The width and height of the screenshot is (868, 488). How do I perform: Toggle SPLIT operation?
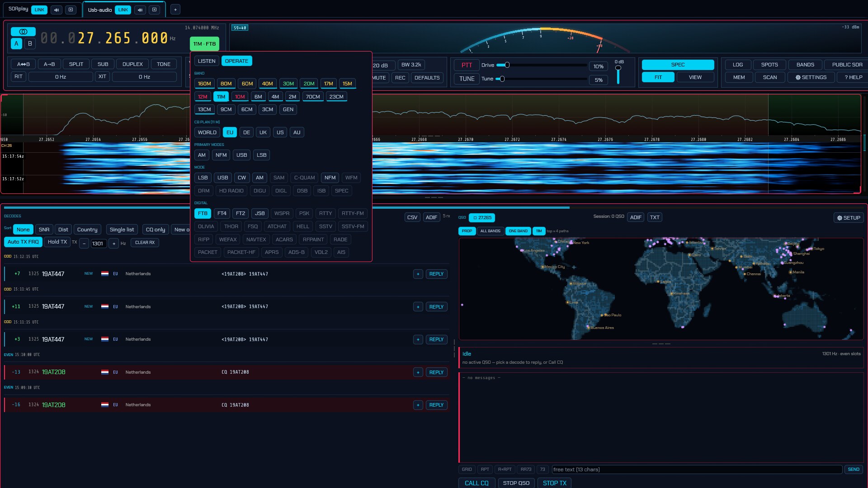coord(76,64)
